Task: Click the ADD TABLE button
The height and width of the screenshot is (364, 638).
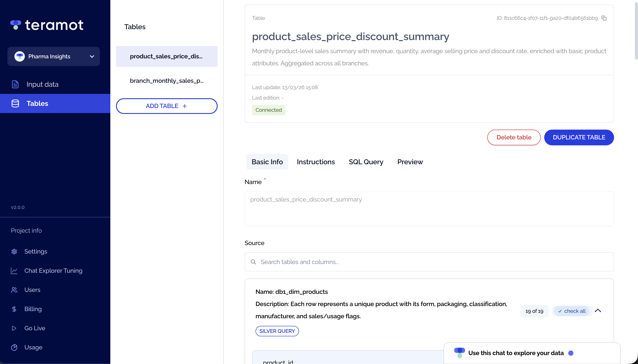Action: [167, 106]
